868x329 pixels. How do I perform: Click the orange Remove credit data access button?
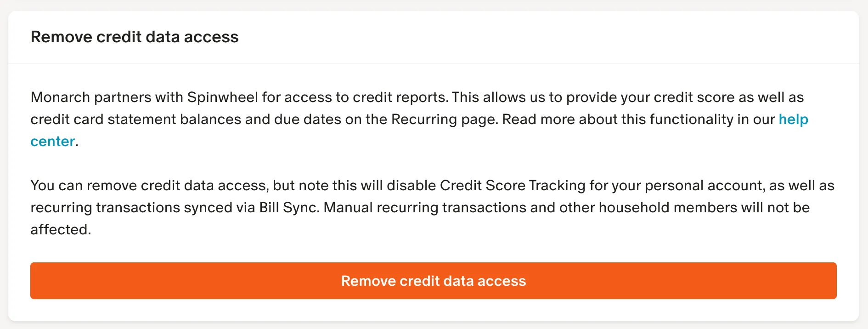(433, 281)
